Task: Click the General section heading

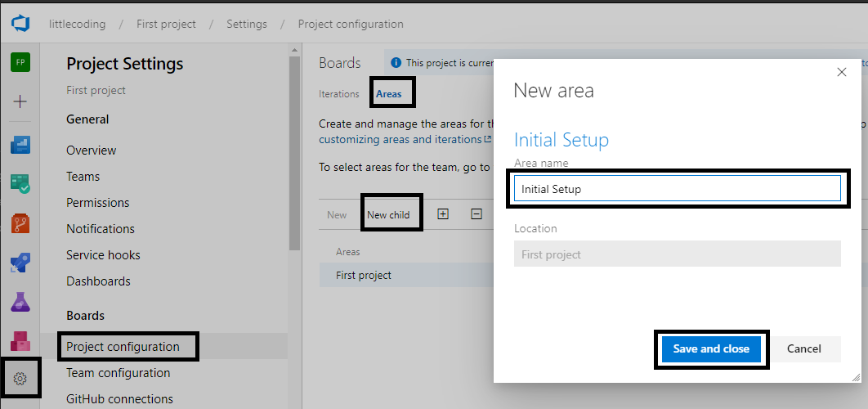Action: pos(87,119)
